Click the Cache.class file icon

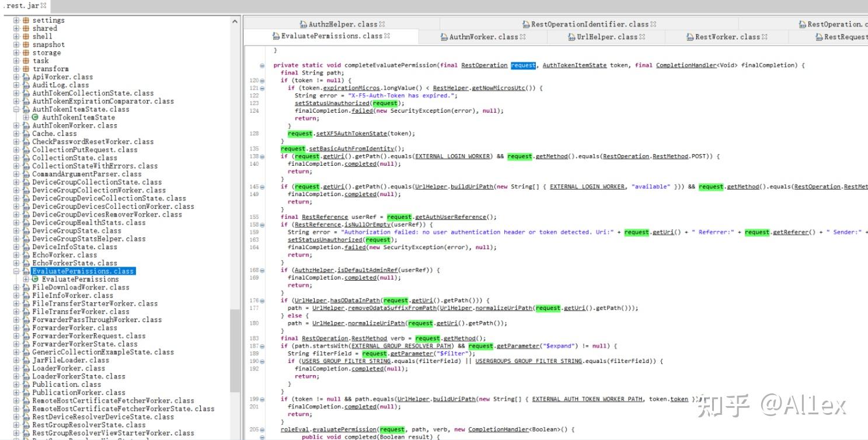(x=26, y=134)
